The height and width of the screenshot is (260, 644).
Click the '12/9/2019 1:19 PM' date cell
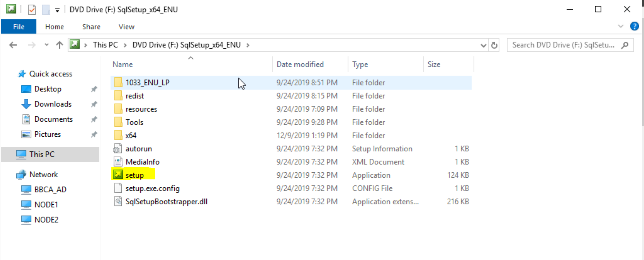tap(307, 135)
